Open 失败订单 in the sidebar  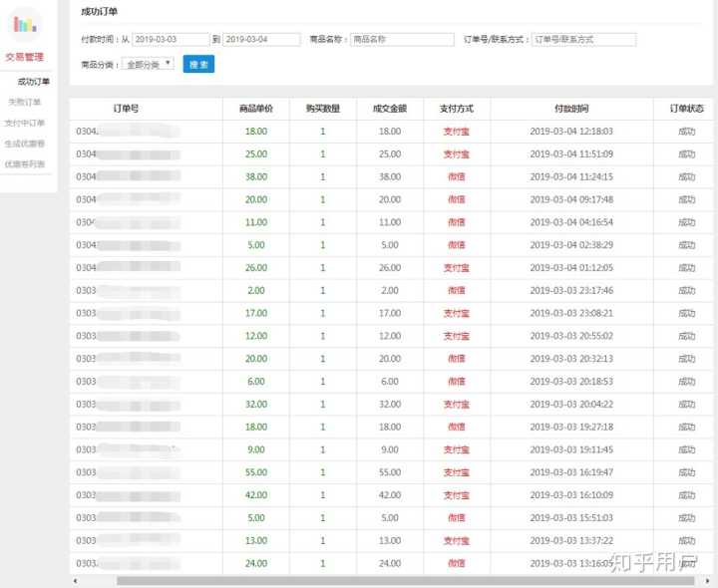pos(25,102)
